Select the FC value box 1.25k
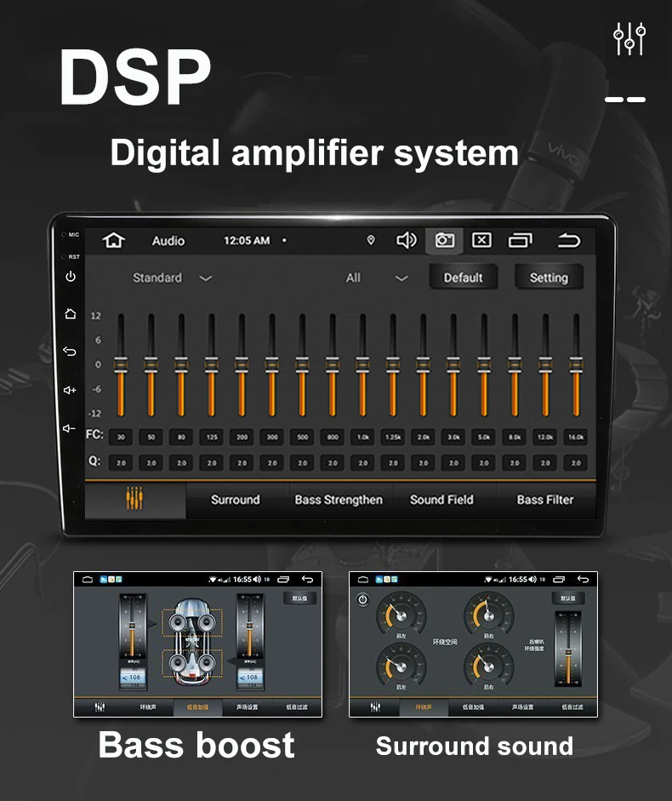Screen dimensions: 672x801 coord(393,437)
